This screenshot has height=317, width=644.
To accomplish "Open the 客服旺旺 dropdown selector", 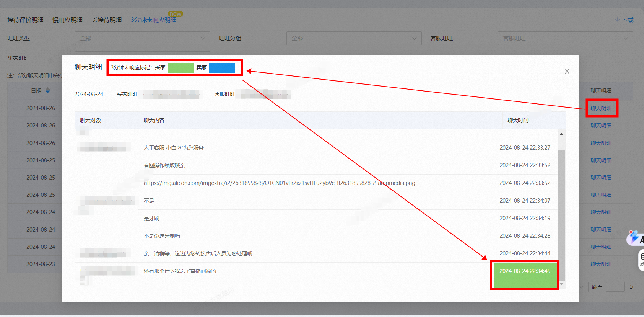I will [x=565, y=38].
